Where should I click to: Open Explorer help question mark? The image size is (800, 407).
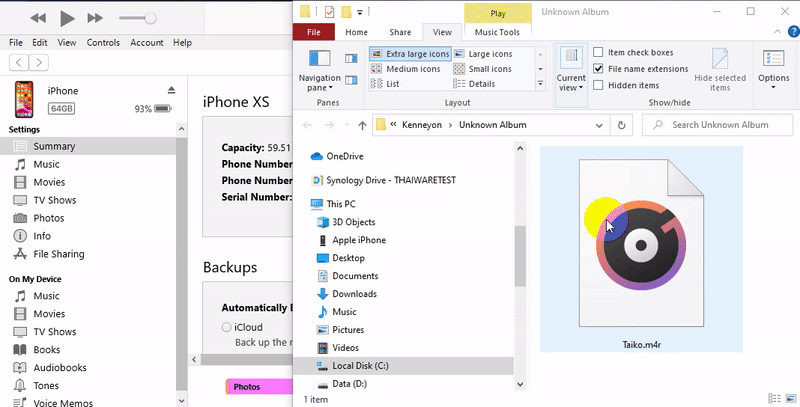pos(794,32)
